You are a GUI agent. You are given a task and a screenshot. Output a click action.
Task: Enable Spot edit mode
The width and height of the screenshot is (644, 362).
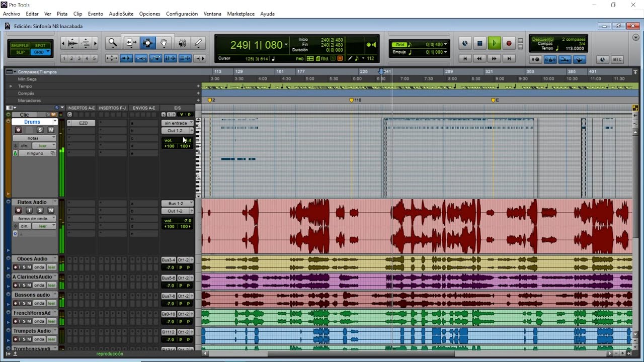(40, 46)
